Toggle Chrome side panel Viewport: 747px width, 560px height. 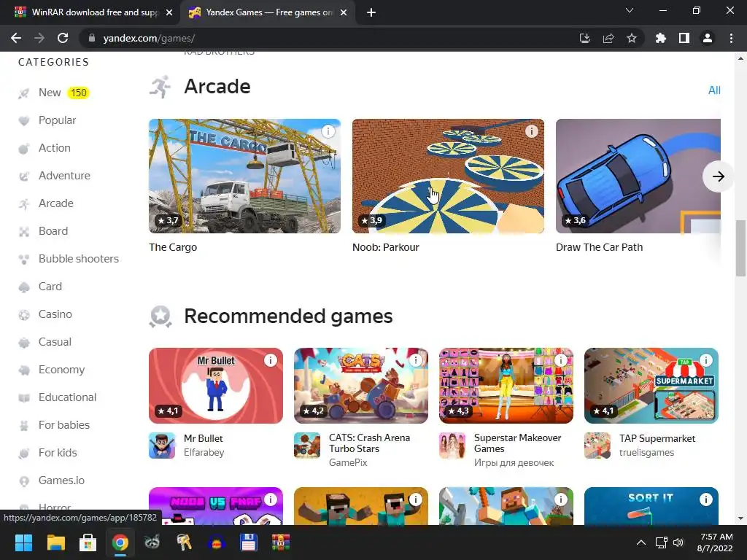pyautogui.click(x=684, y=38)
